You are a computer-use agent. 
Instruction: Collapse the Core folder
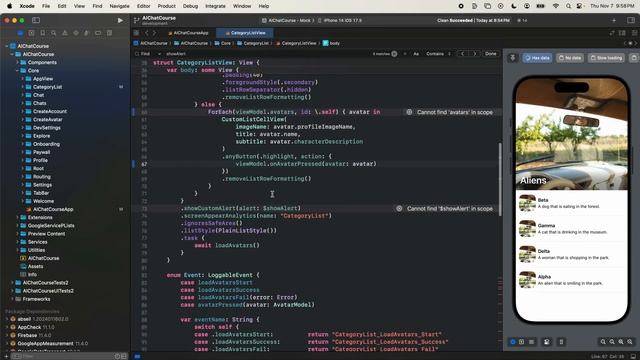(18, 71)
